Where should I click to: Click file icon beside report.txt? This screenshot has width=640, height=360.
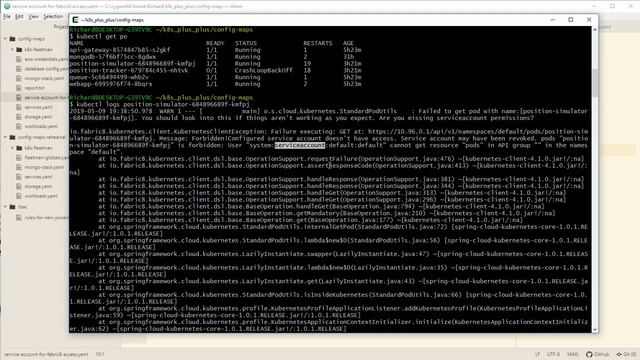(x=19, y=88)
